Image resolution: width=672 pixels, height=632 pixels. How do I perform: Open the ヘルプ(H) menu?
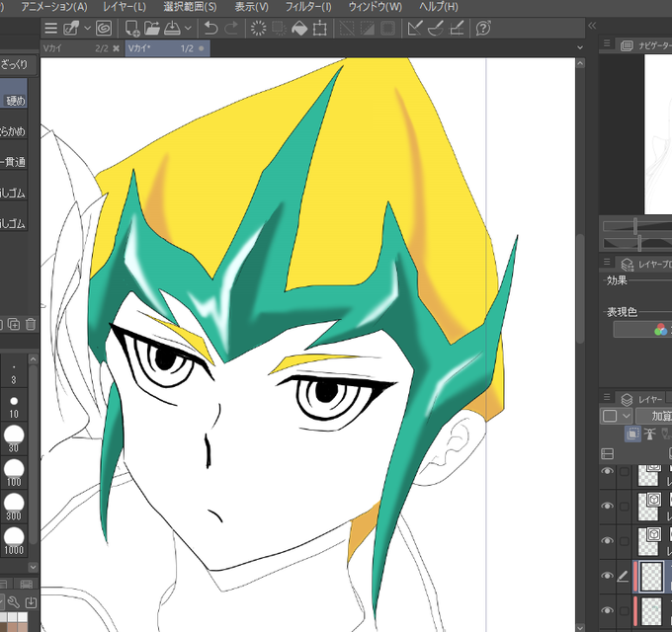(x=439, y=7)
